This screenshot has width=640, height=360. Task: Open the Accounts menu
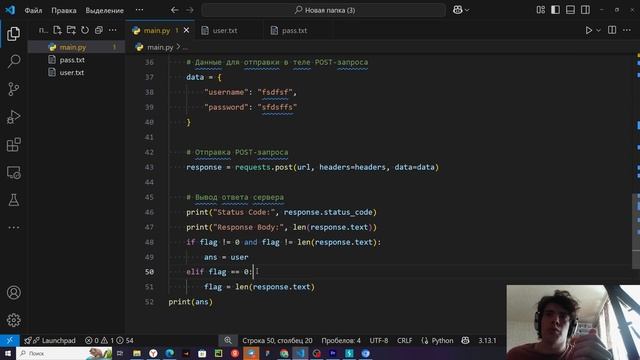[13, 292]
